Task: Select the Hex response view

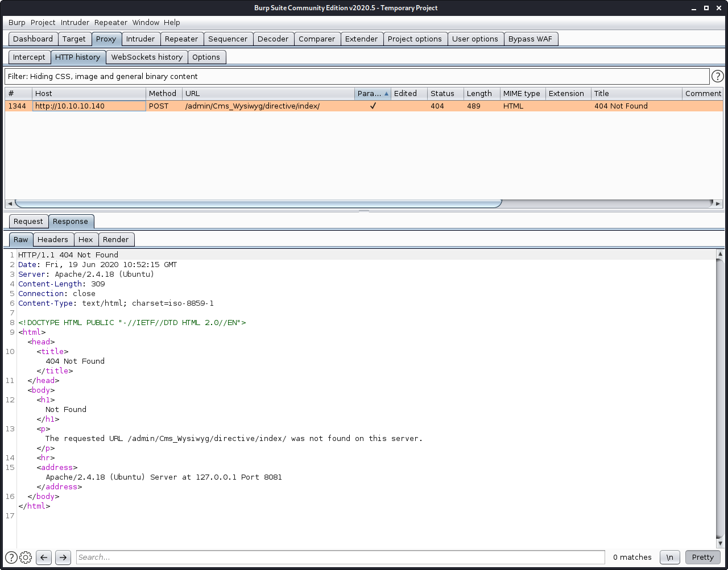Action: coord(86,240)
